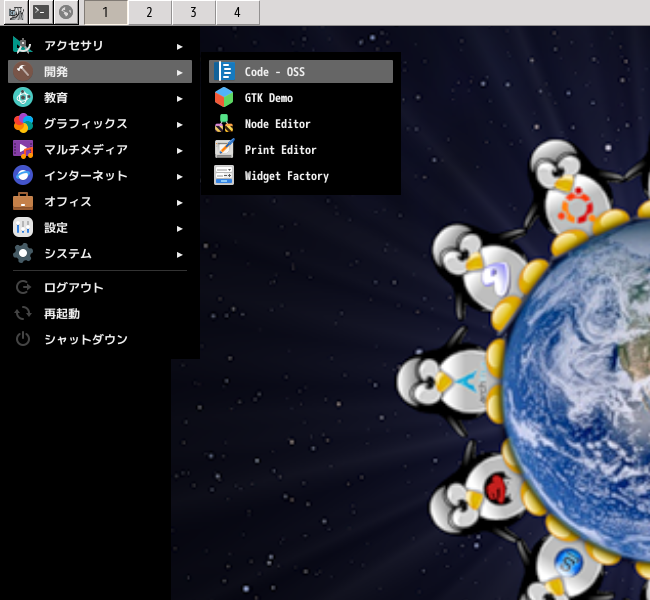Image resolution: width=650 pixels, height=600 pixels.
Task: Open the グラフィックス menu category
Action: click(x=100, y=124)
